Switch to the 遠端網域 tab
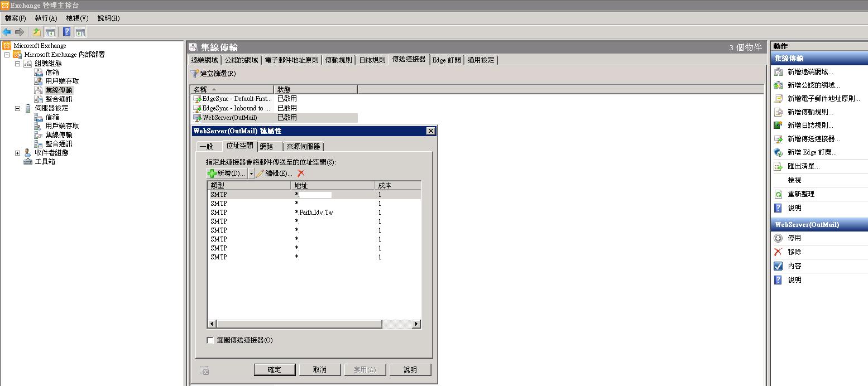 coord(204,60)
